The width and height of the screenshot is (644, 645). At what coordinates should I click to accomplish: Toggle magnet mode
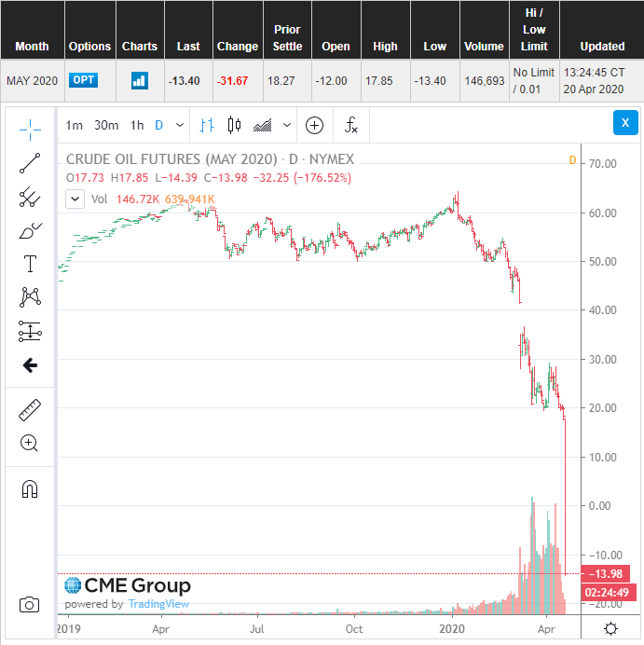[x=30, y=489]
